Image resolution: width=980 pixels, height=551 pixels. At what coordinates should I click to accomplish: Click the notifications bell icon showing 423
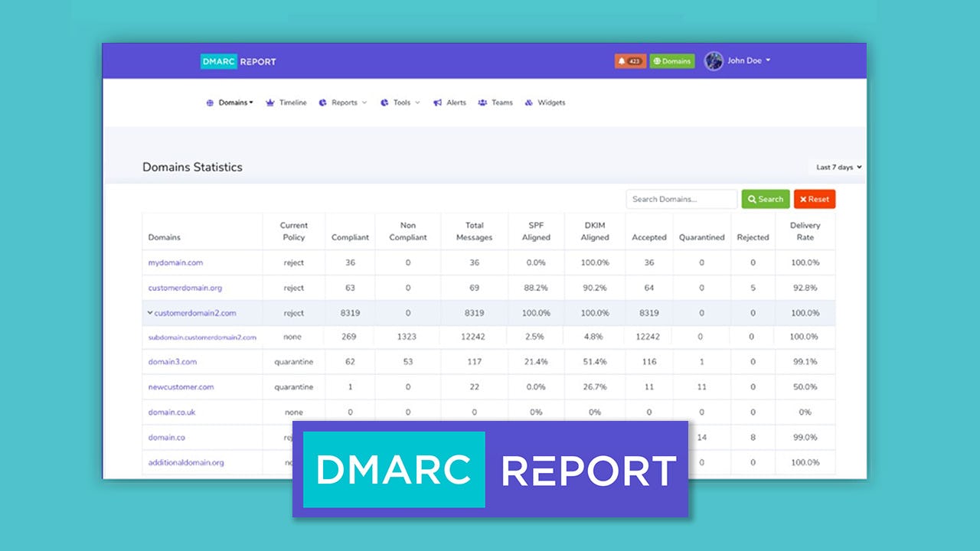tap(629, 60)
